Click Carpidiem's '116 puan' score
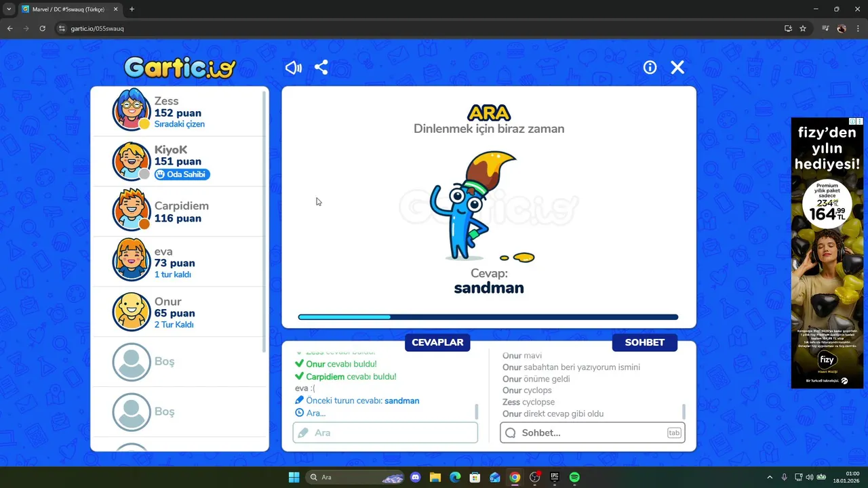Viewport: 868px width, 488px height. [x=178, y=218]
